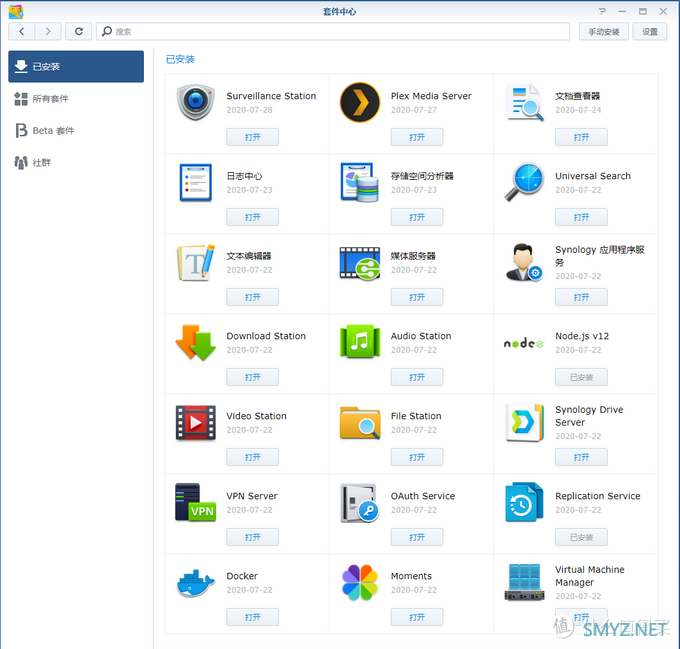Click 打开 under 存储空间分析器

(417, 217)
